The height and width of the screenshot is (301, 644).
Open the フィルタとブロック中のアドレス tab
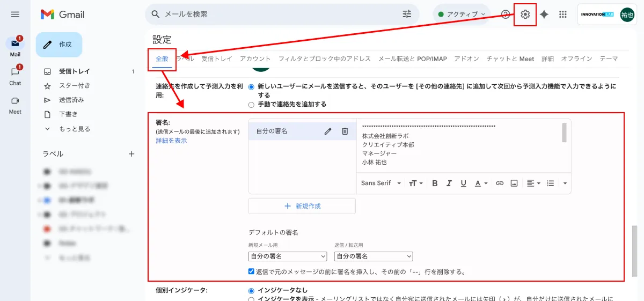pyautogui.click(x=324, y=58)
